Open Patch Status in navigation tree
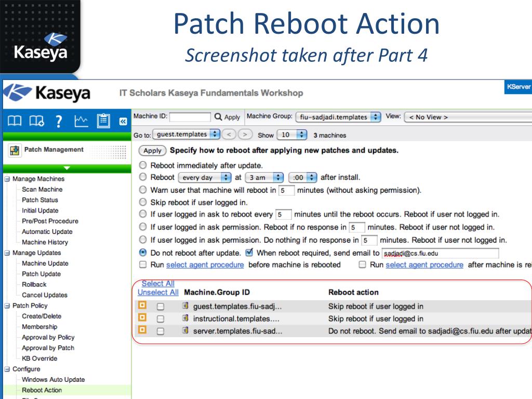 (x=39, y=200)
